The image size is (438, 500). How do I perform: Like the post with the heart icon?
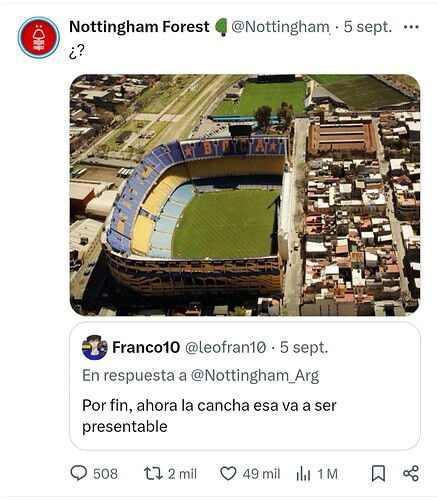229,474
